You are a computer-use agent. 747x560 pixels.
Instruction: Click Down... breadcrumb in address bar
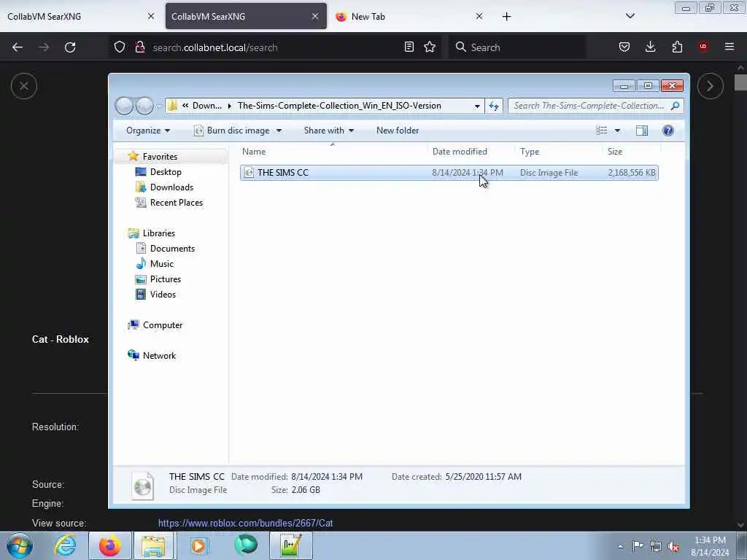coord(206,106)
